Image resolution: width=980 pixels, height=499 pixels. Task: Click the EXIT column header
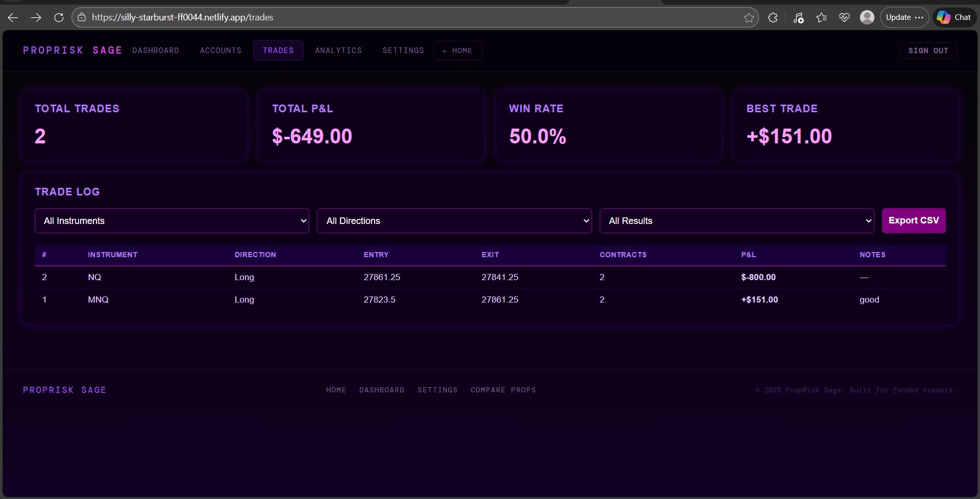click(490, 255)
